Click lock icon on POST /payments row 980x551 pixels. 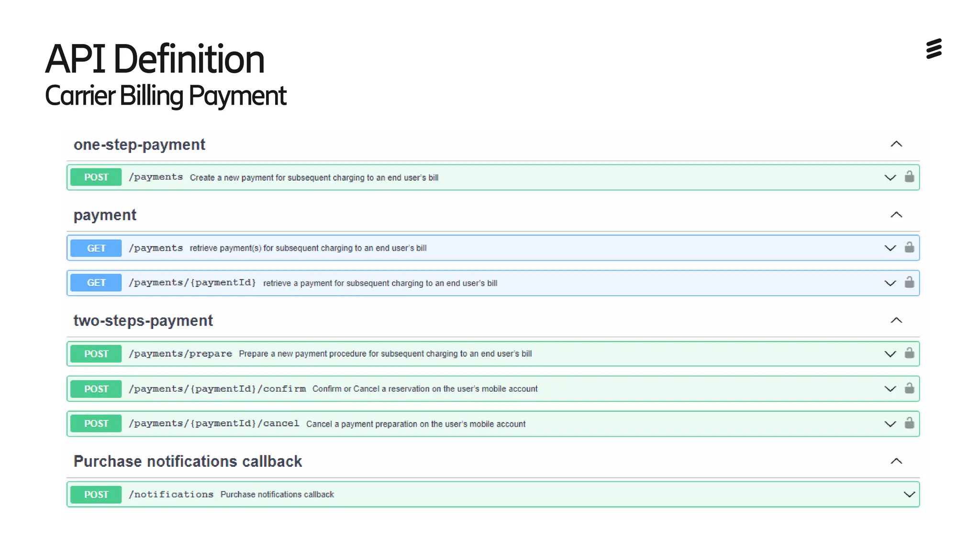(909, 177)
